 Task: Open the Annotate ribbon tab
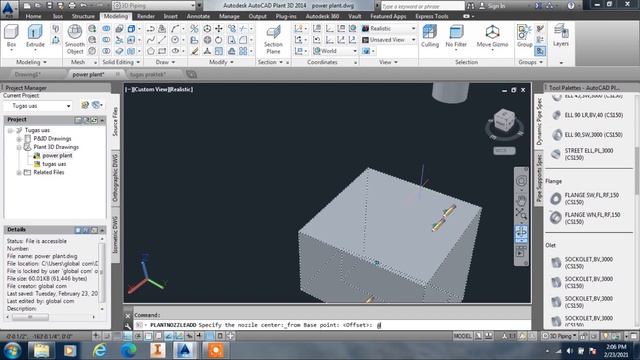point(198,16)
